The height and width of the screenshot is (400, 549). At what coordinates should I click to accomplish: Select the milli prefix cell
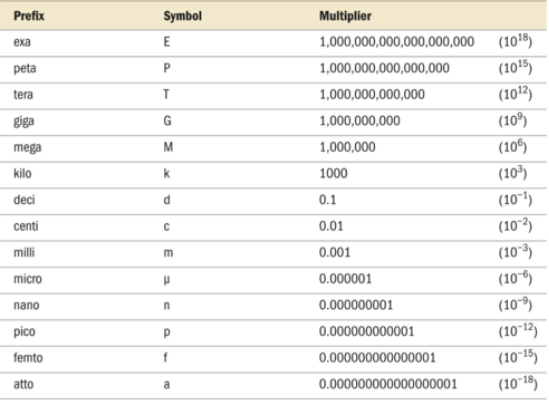click(x=24, y=252)
